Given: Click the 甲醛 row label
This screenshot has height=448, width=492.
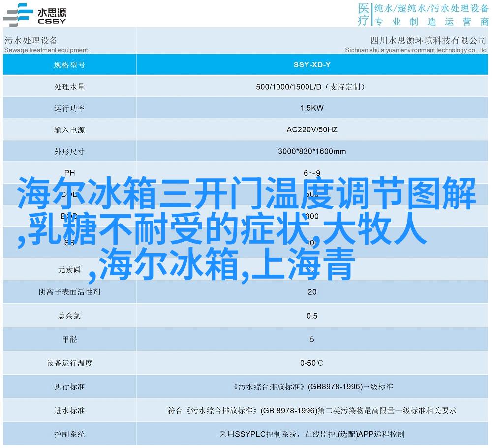Looking at the screenshot, I should click(x=69, y=339).
